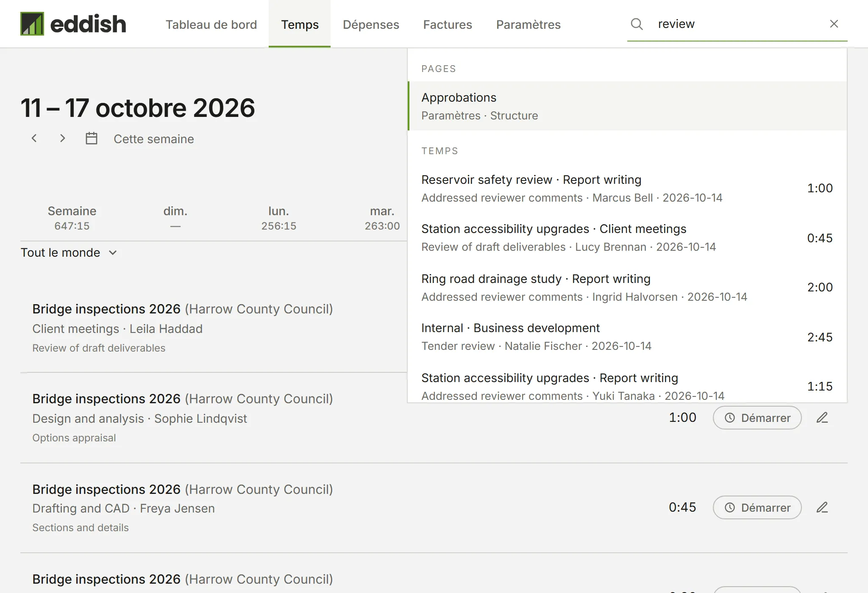Select the Approbations page search result
Viewport: 868px width, 593px height.
tap(627, 106)
